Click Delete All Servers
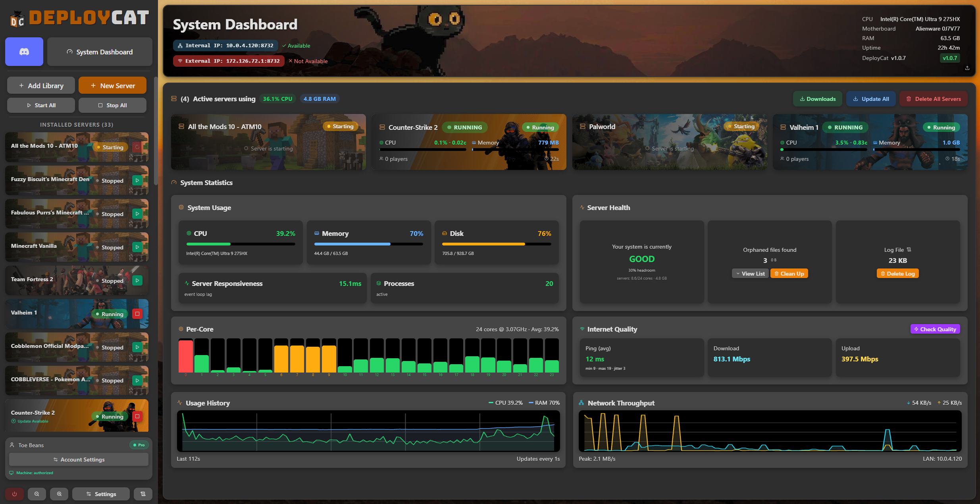 click(x=934, y=99)
